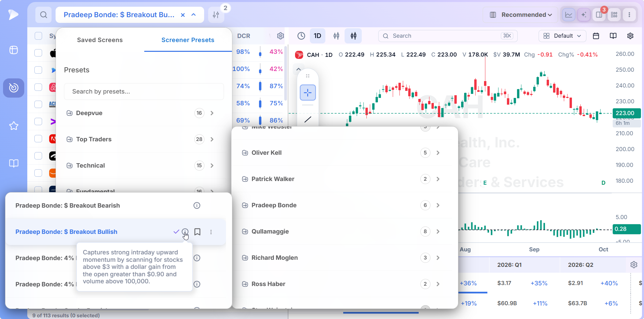Screen dimensions: 644x319
Task: Select the screener radar sidebar icon
Action: pos(14,88)
